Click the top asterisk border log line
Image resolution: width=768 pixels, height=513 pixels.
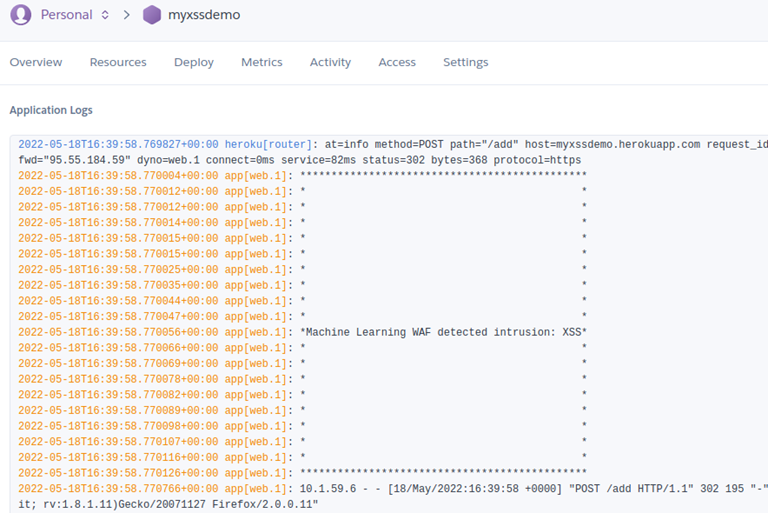(443, 175)
